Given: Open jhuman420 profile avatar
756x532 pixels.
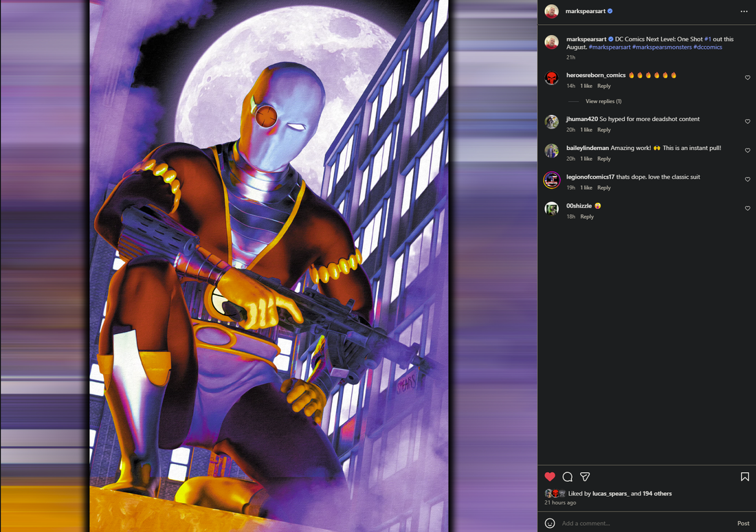Looking at the screenshot, I should point(552,122).
